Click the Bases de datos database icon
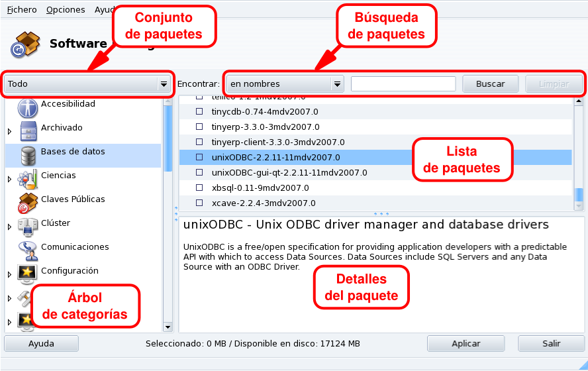The height and width of the screenshot is (371, 588). [28, 156]
